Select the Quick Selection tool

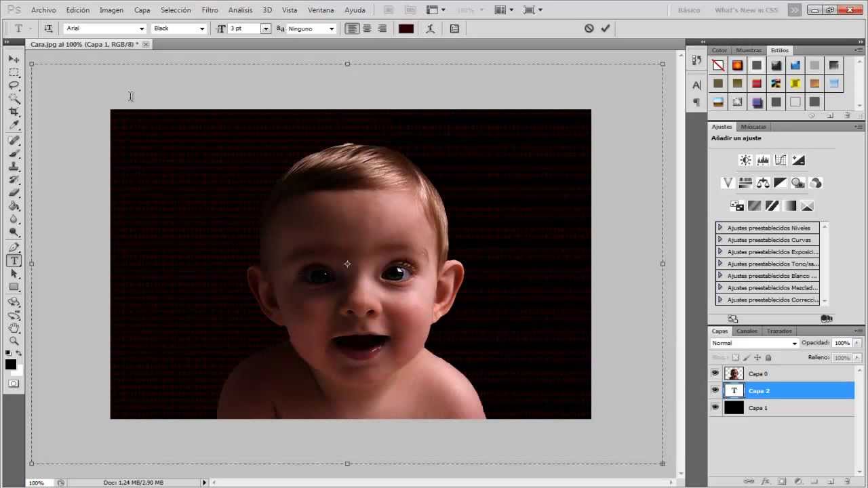click(14, 99)
